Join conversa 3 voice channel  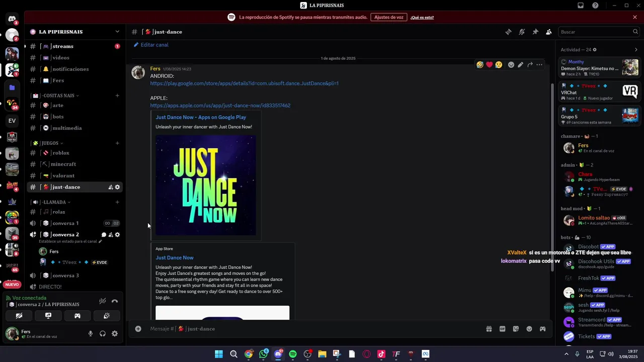coord(74,276)
